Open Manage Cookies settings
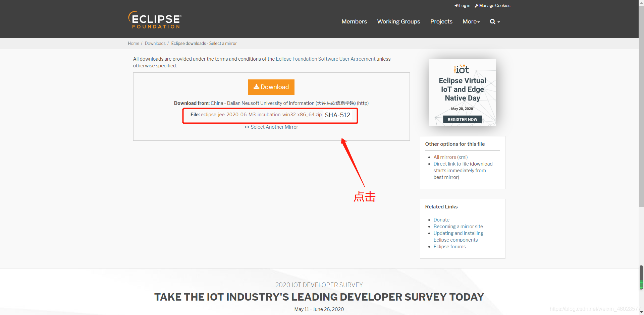 [492, 6]
